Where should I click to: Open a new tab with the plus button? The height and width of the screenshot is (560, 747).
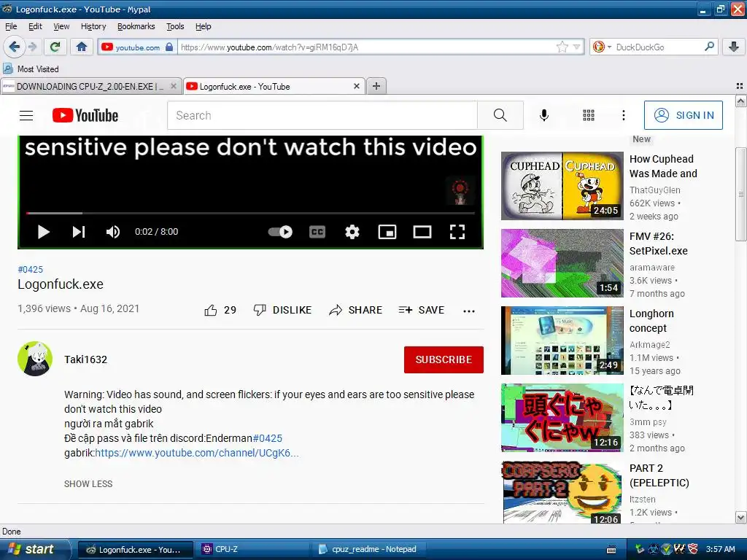click(x=376, y=86)
